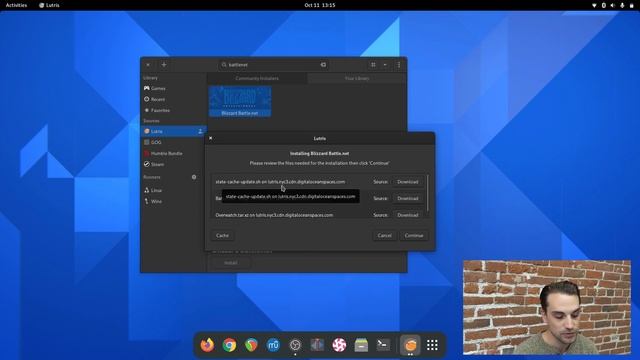This screenshot has width=640, height=360.
Task: Click the user icon on Lutris source row
Action: pyautogui.click(x=200, y=131)
